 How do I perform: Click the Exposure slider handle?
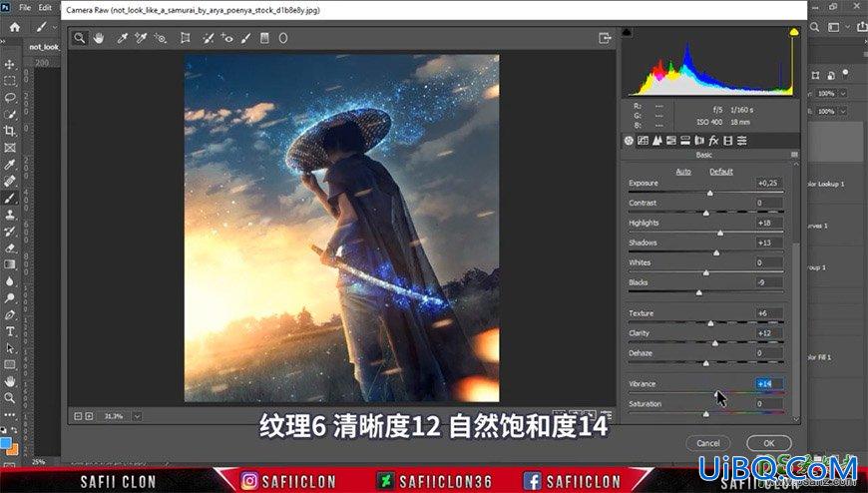tap(710, 194)
